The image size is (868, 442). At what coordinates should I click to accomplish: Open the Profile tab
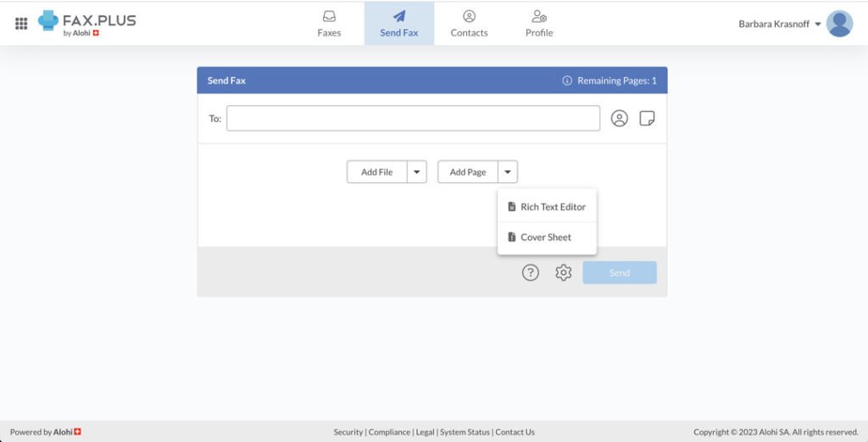click(x=539, y=24)
